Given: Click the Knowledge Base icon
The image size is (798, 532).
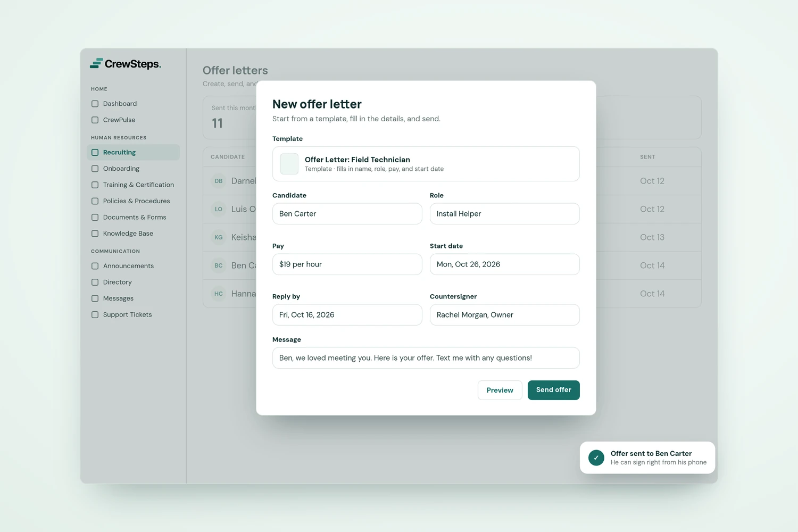Looking at the screenshot, I should (x=95, y=234).
